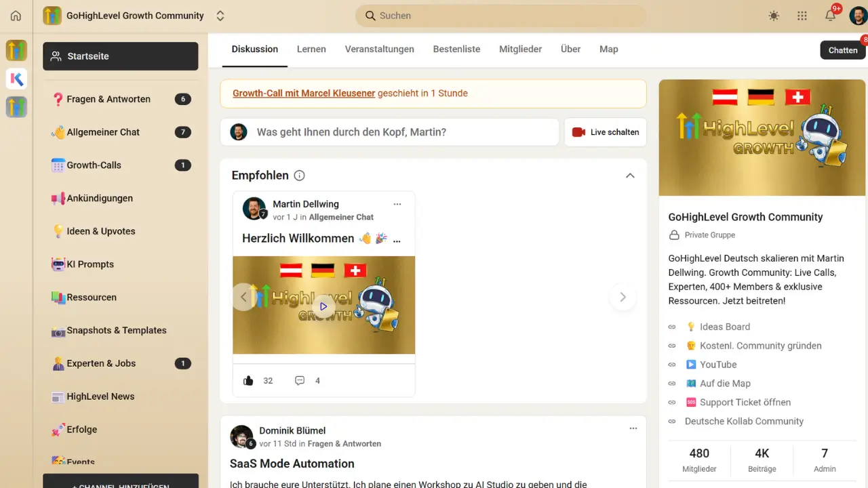
Task: Open the Fragen & Antworten channel
Action: pos(121,99)
